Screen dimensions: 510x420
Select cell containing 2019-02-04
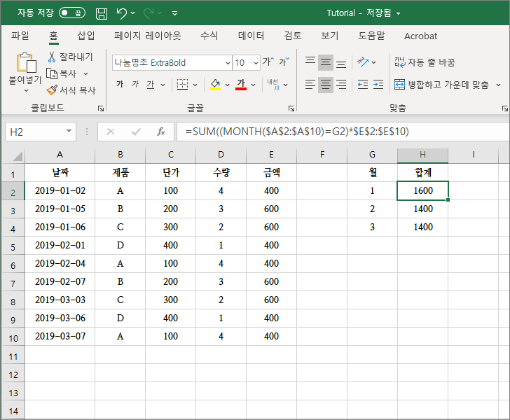point(60,264)
